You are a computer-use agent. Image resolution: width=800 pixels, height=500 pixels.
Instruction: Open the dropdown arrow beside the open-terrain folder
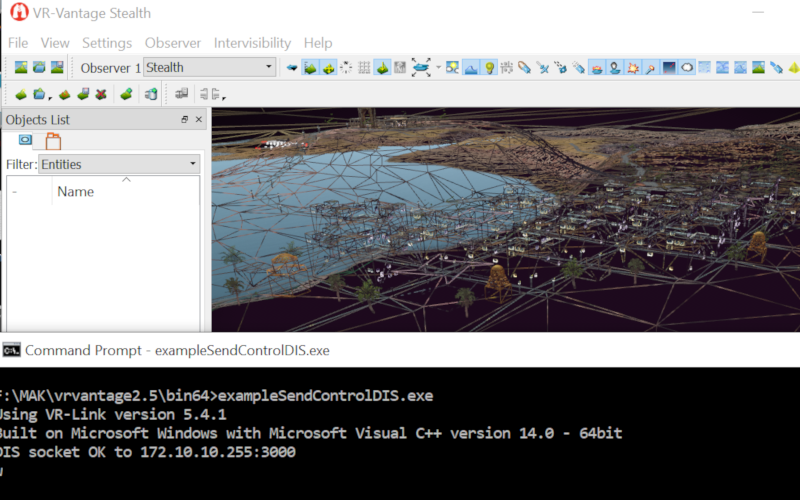coord(50,96)
